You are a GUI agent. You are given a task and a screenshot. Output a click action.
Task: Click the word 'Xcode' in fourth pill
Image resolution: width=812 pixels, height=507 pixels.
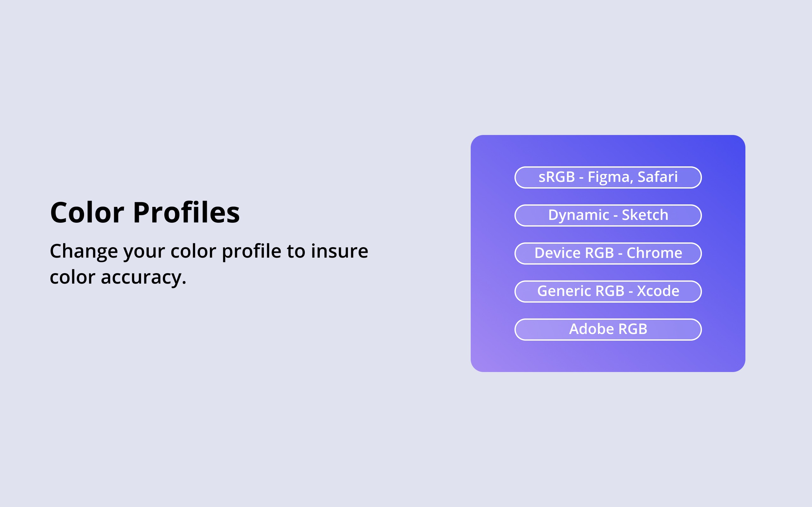pos(658,291)
